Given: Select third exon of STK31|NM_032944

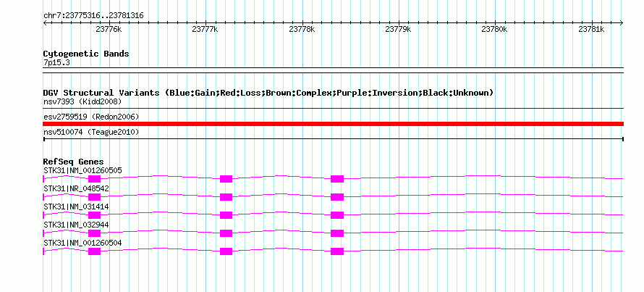Looking at the screenshot, I should point(337,233).
